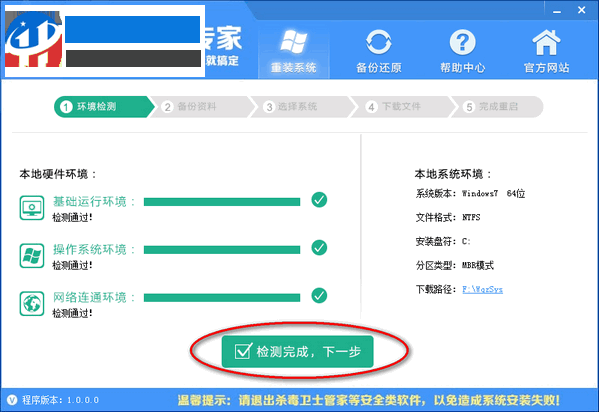Click 检测通过 under 网络连通环境
599x412 pixels.
pos(73,313)
